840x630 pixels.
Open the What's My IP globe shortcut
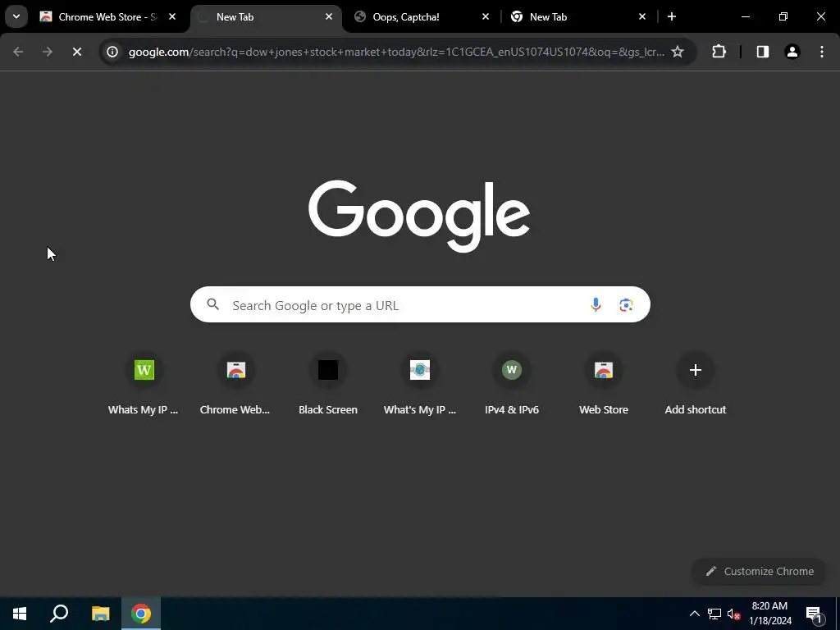click(x=420, y=384)
